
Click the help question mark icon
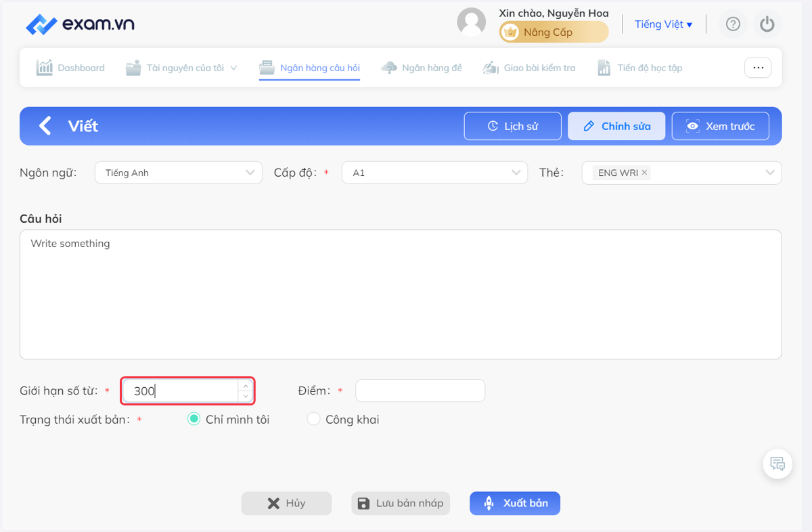[733, 24]
